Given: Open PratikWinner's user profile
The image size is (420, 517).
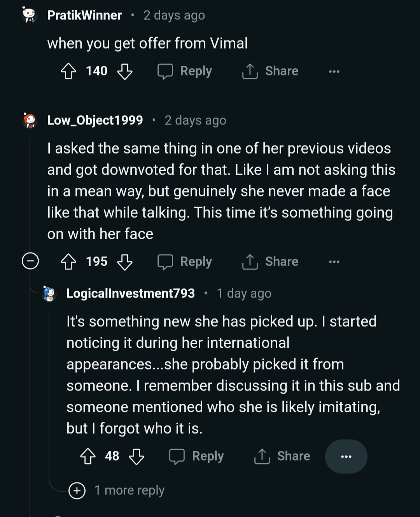Looking at the screenshot, I should [x=84, y=15].
